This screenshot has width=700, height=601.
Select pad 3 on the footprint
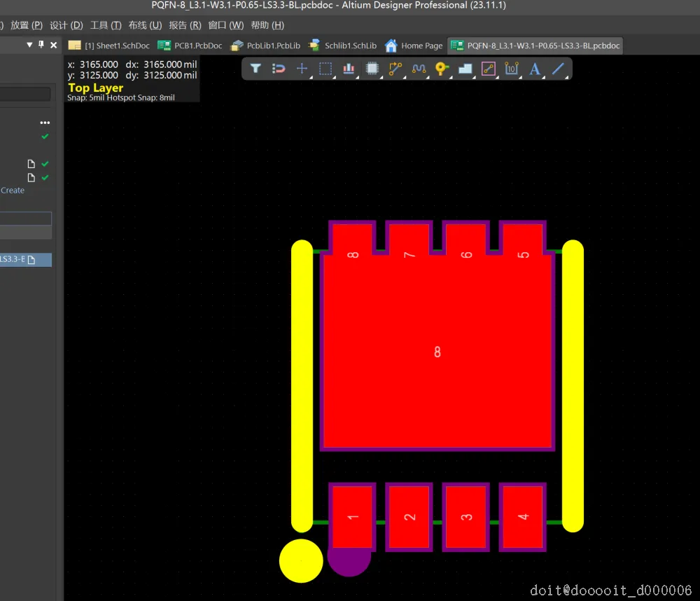pos(466,517)
